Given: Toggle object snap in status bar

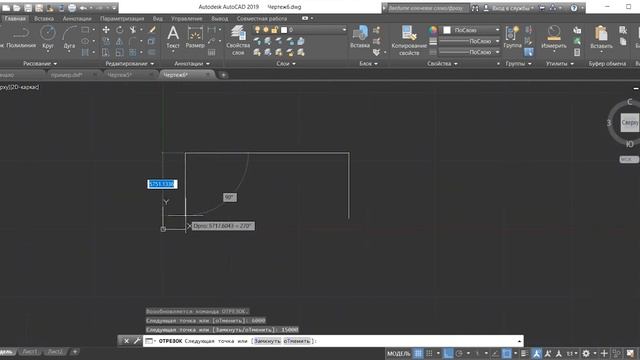Looking at the screenshot, I should pyautogui.click(x=507, y=353).
